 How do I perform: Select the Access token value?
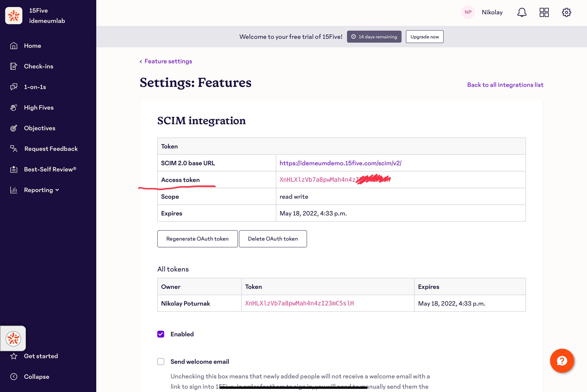(335, 179)
